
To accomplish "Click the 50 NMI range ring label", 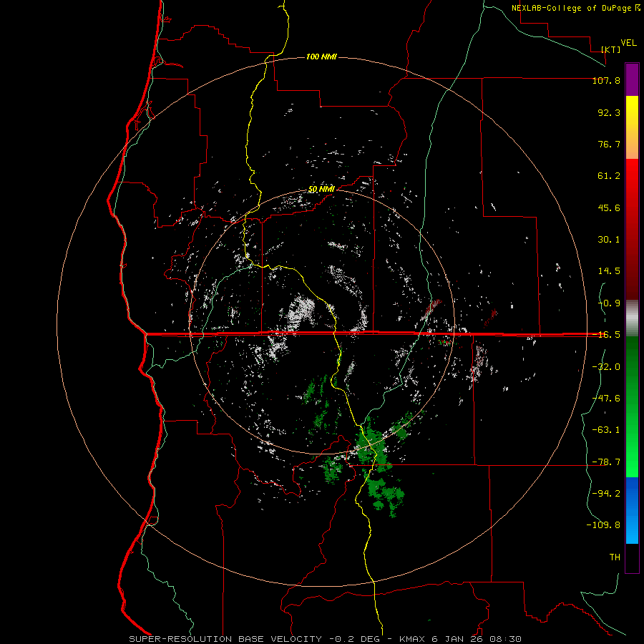I will [321, 190].
